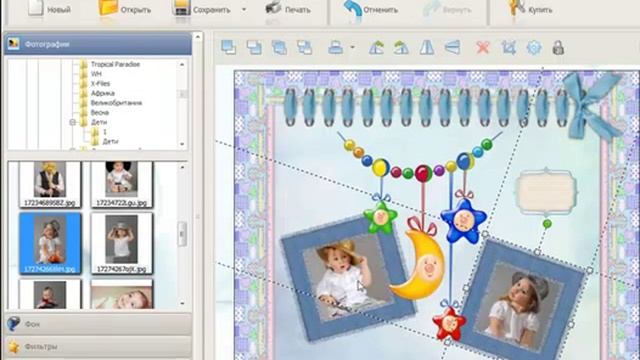Select the Tropical Paradise folder
640x360 pixels.
click(116, 64)
